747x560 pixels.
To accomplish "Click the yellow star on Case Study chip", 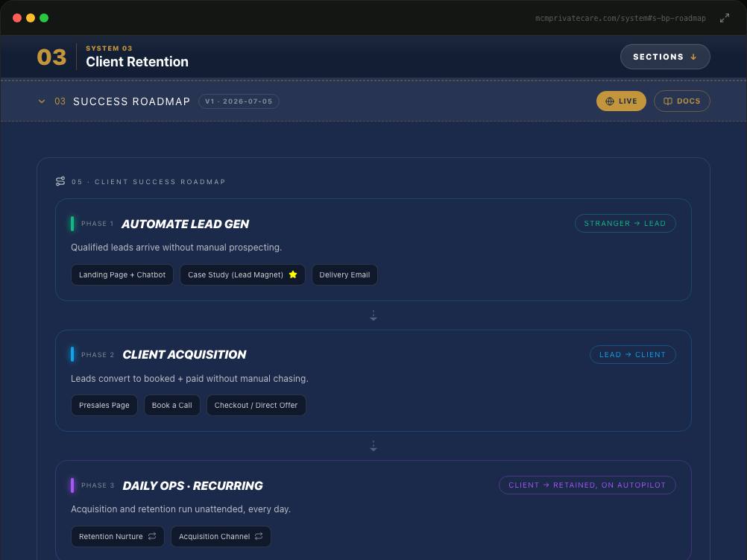I will coord(293,274).
